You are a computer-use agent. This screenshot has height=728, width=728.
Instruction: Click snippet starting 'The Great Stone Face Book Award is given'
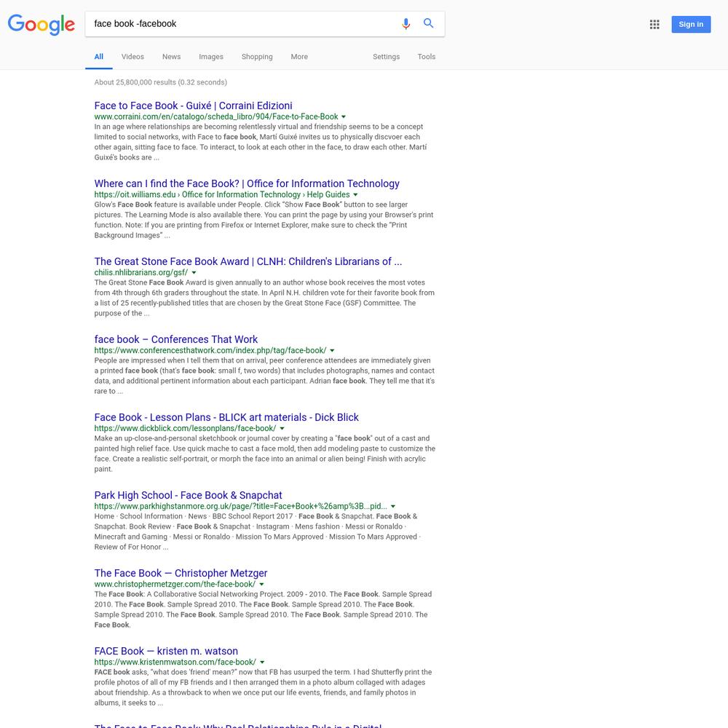point(265,298)
